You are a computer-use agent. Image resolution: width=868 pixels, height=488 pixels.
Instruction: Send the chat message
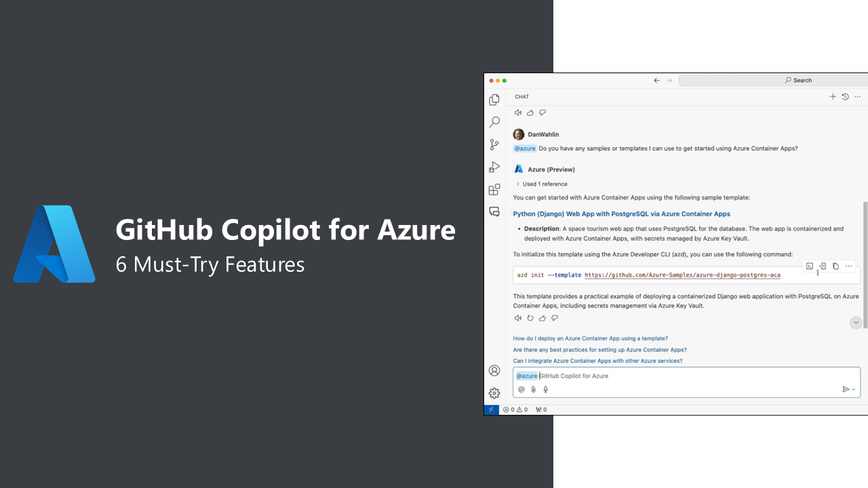pos(845,390)
